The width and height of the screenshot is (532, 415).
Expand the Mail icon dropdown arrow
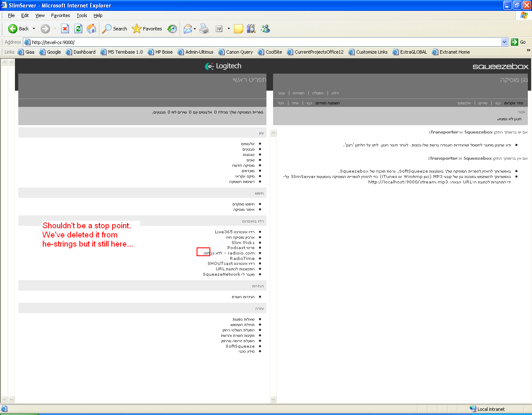click(195, 29)
